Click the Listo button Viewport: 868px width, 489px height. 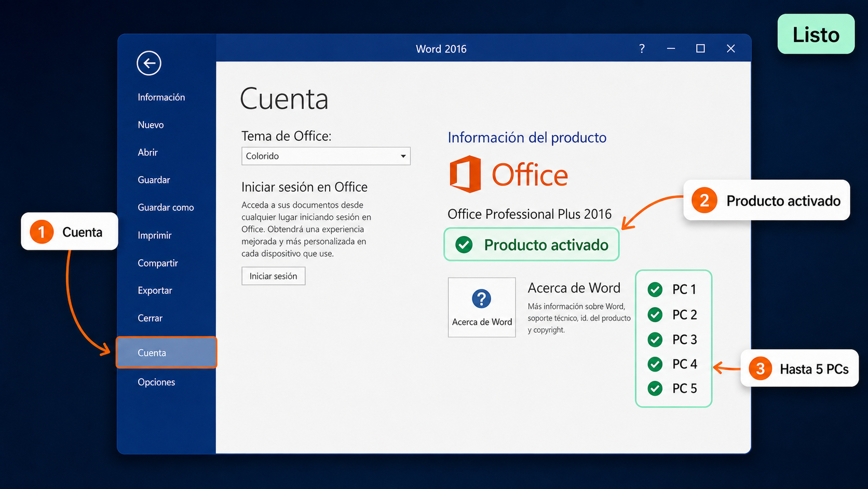(x=816, y=34)
